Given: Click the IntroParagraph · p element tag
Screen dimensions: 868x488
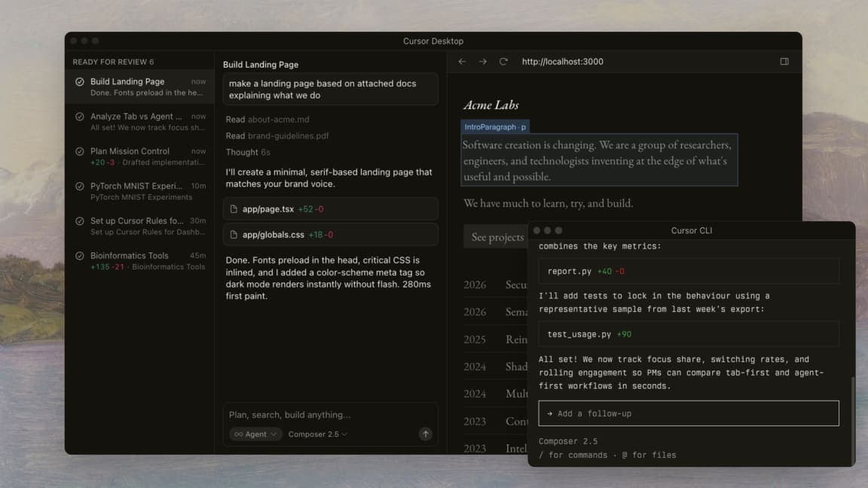Looking at the screenshot, I should point(495,127).
